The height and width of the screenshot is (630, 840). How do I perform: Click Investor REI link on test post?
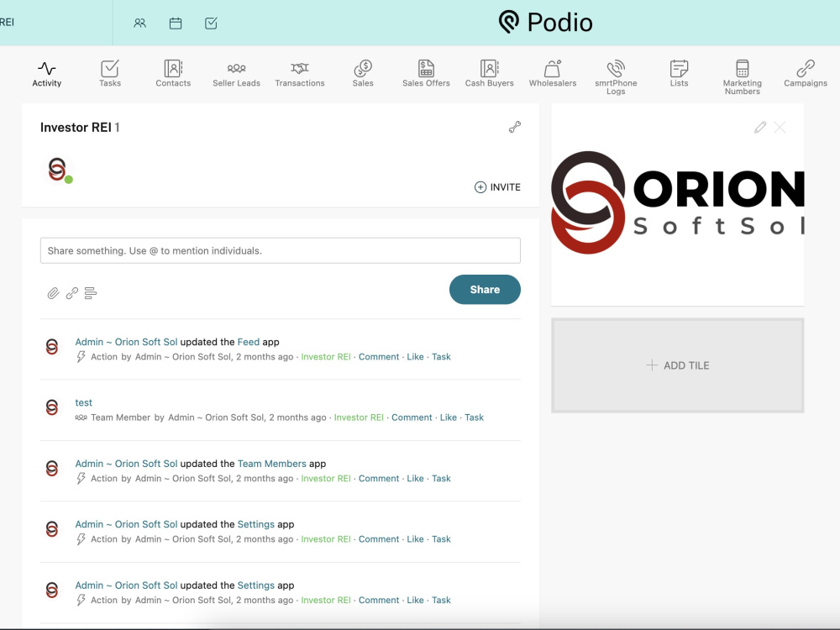(359, 417)
